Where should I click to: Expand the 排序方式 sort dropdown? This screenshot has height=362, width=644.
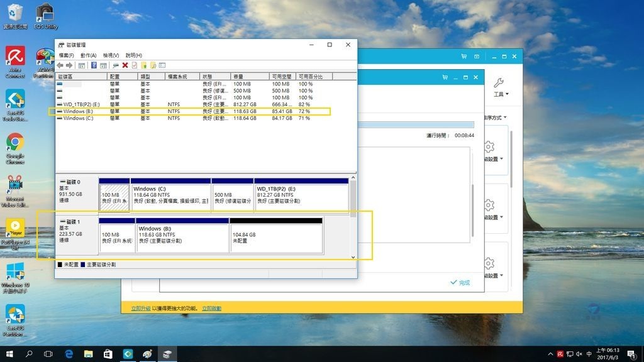click(496, 118)
